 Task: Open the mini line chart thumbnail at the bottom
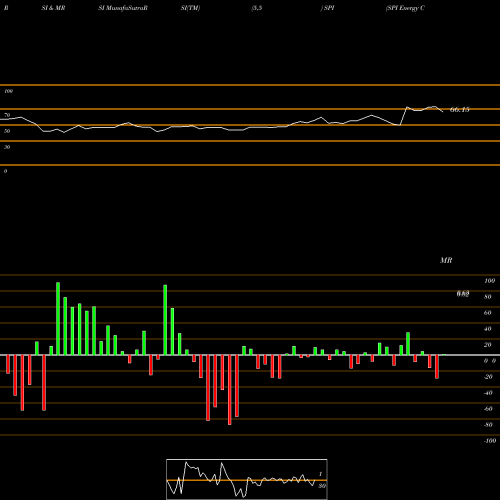(247, 479)
